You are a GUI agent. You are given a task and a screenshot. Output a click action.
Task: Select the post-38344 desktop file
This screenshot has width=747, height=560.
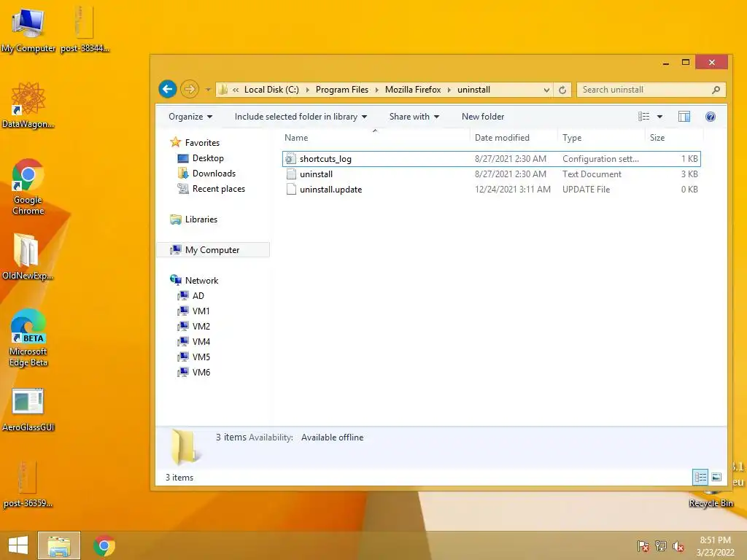pos(85,29)
